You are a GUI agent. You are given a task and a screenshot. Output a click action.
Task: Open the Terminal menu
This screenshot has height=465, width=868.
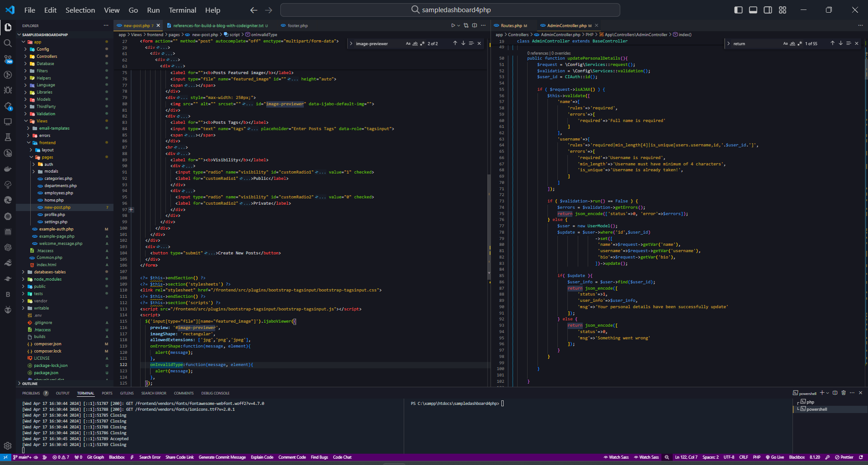click(x=182, y=10)
